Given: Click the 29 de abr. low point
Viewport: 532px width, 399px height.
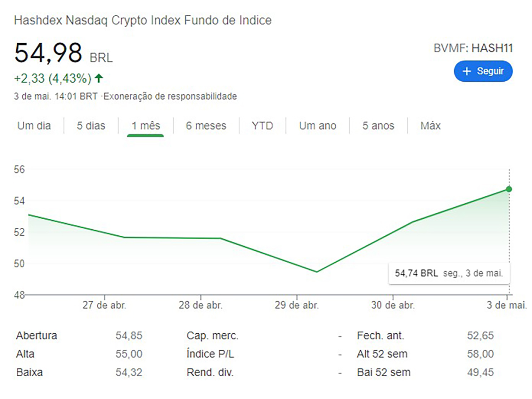Looking at the screenshot, I should point(317,272).
